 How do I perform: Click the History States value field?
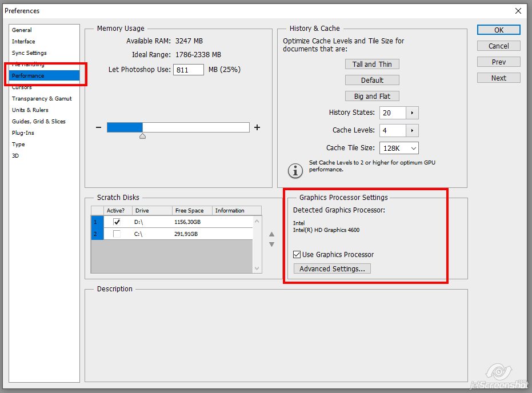(393, 113)
